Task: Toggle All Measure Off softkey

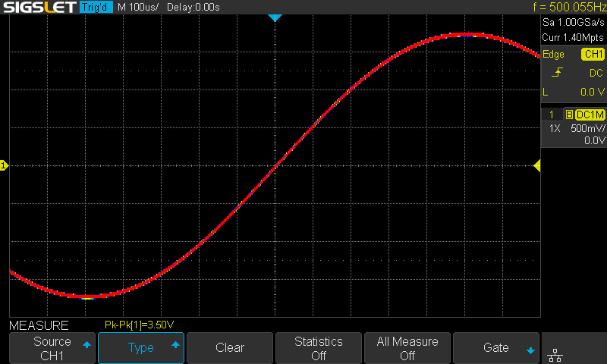Action: click(407, 348)
